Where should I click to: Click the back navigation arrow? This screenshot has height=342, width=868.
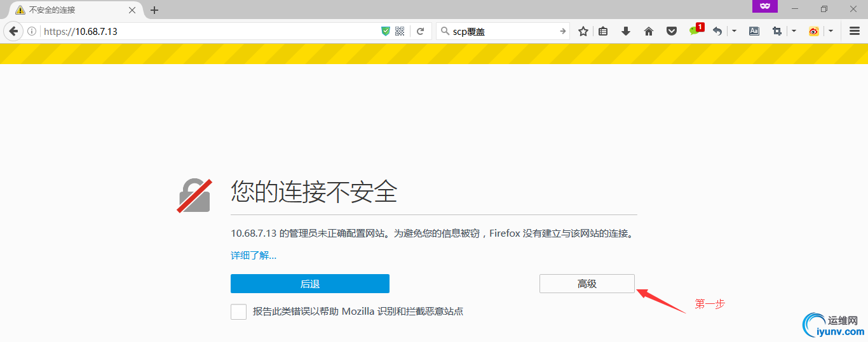[x=13, y=31]
